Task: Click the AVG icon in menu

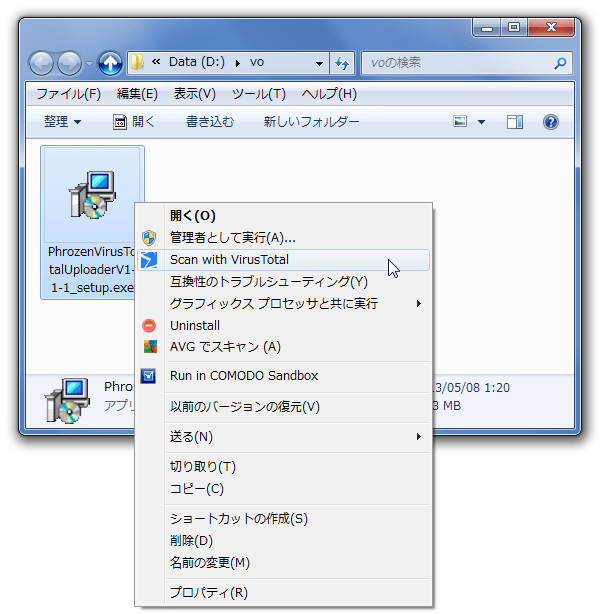Action: tap(150, 347)
